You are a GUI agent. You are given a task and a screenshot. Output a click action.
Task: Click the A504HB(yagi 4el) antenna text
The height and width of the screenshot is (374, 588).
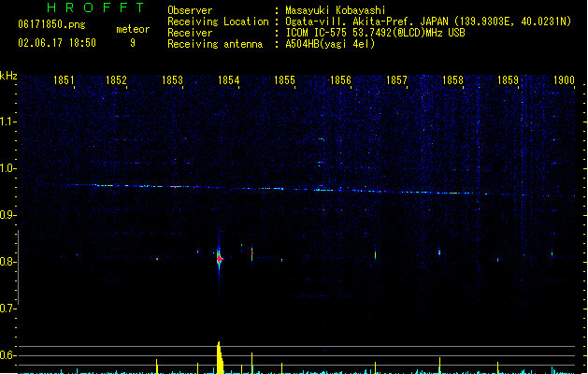[x=330, y=44]
